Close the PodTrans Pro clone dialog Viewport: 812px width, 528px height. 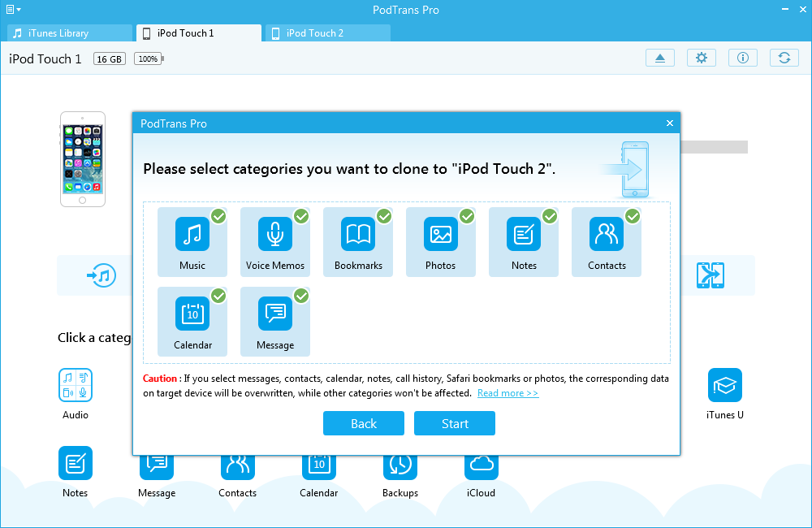pos(670,123)
